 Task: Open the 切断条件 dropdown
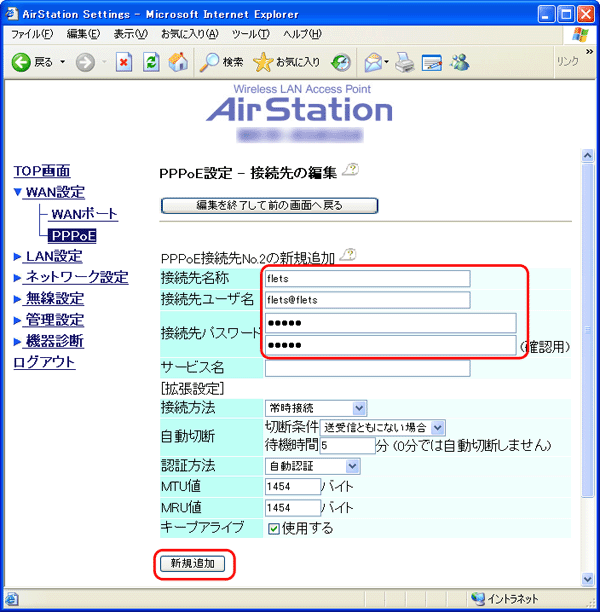pyautogui.click(x=383, y=428)
